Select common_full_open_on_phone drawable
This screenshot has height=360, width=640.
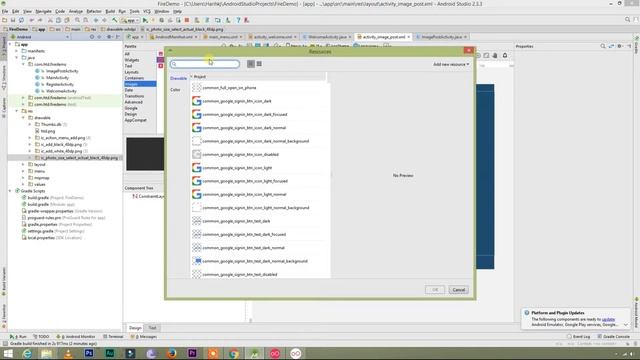click(x=260, y=87)
